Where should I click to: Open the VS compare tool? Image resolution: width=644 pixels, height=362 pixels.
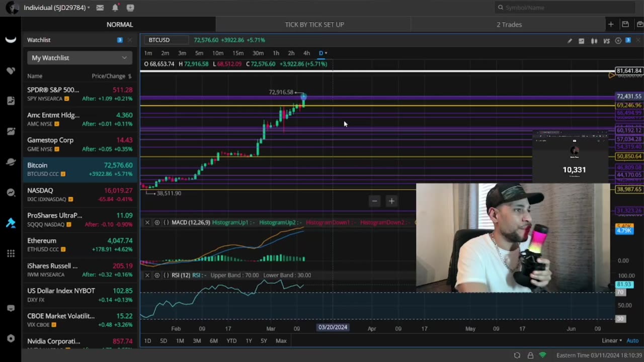tap(606, 41)
